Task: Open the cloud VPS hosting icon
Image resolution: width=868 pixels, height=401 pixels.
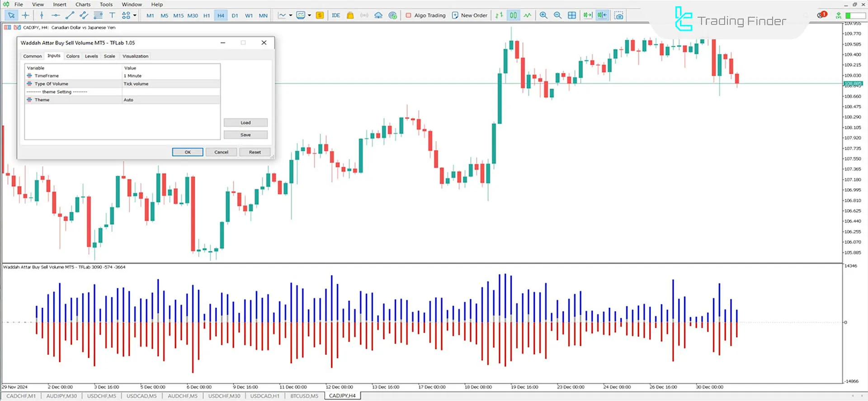Action: tap(378, 15)
